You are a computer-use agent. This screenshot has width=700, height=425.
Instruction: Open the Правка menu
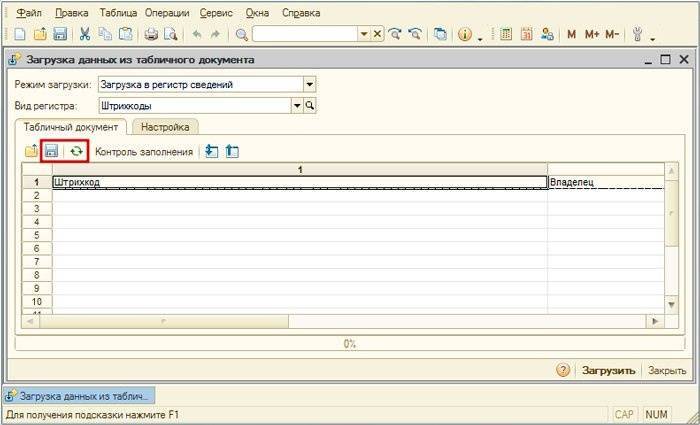coord(71,13)
